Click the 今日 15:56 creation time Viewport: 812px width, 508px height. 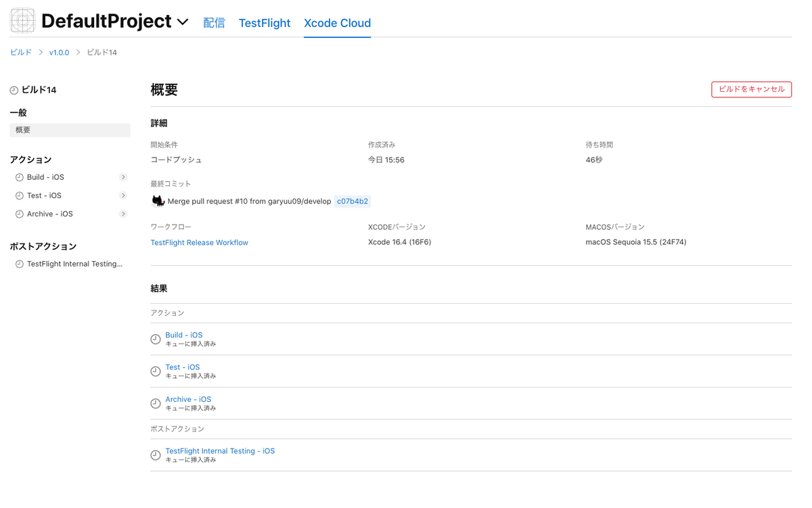point(386,160)
